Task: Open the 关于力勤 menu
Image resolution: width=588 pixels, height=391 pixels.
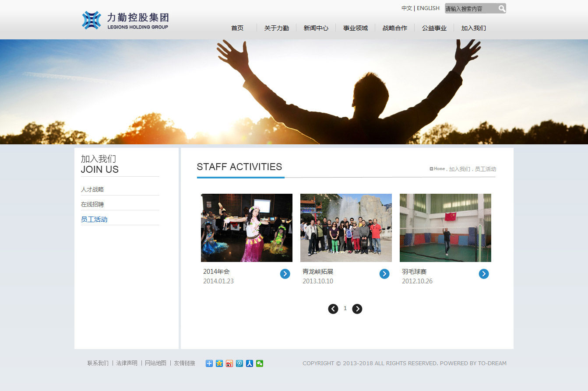Action: [276, 28]
